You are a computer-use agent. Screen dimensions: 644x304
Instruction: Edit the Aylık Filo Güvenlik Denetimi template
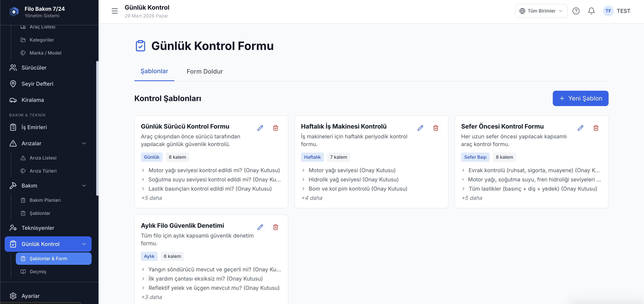point(260,227)
